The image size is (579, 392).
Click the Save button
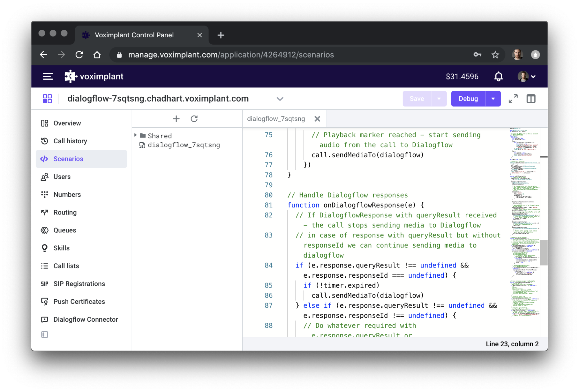[x=417, y=99]
